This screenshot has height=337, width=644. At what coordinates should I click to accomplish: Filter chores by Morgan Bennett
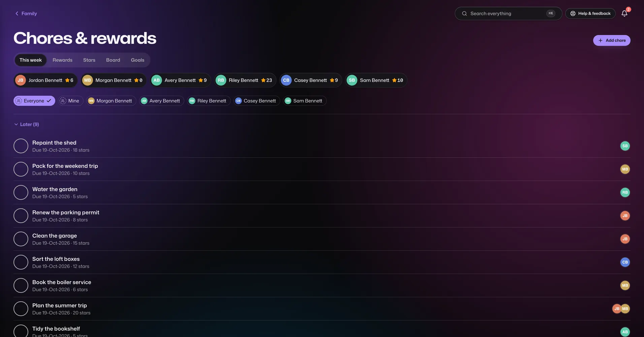[x=111, y=101]
